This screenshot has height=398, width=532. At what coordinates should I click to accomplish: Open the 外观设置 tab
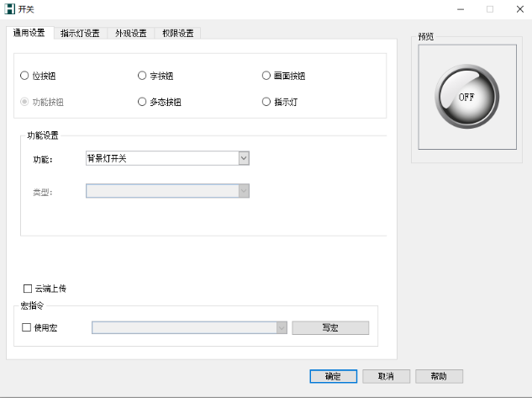130,33
